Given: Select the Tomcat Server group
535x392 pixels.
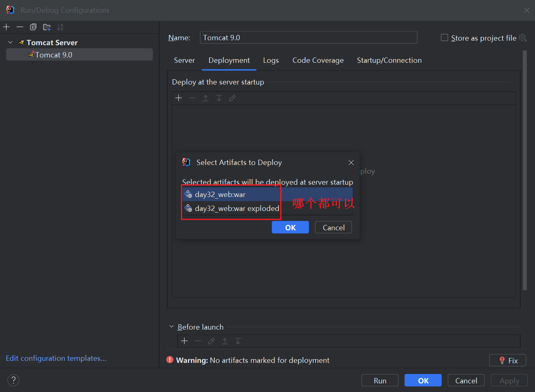Looking at the screenshot, I should [52, 43].
